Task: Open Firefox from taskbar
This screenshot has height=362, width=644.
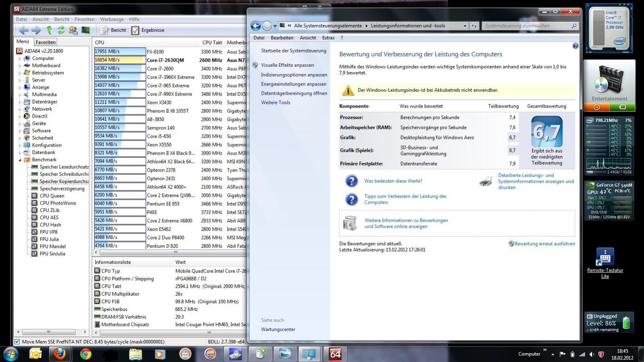Action: click(x=60, y=354)
